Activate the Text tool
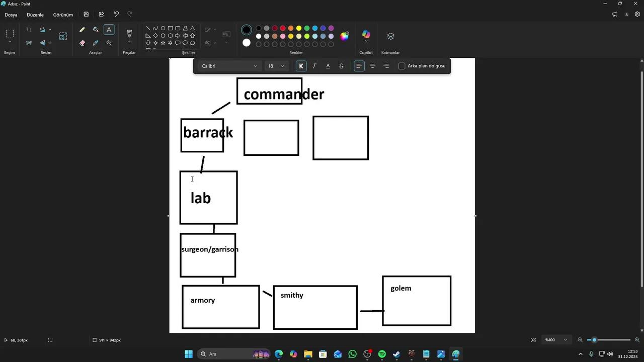 click(x=109, y=29)
